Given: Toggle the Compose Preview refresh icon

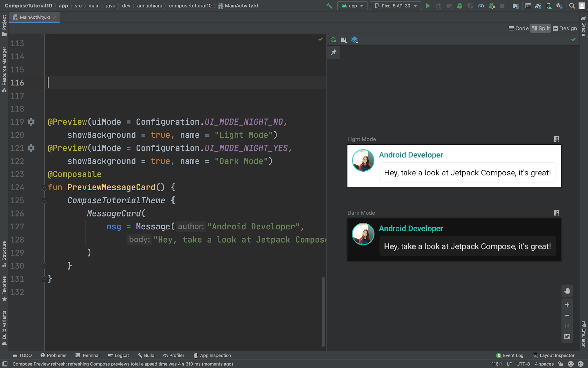Looking at the screenshot, I should (334, 39).
